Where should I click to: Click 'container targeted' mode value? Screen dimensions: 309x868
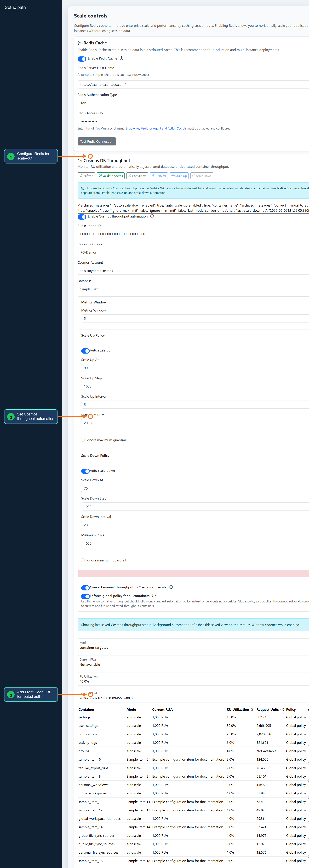tap(94, 648)
